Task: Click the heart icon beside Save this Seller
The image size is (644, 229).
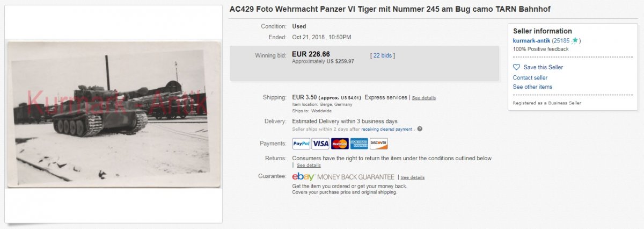Action: point(516,67)
